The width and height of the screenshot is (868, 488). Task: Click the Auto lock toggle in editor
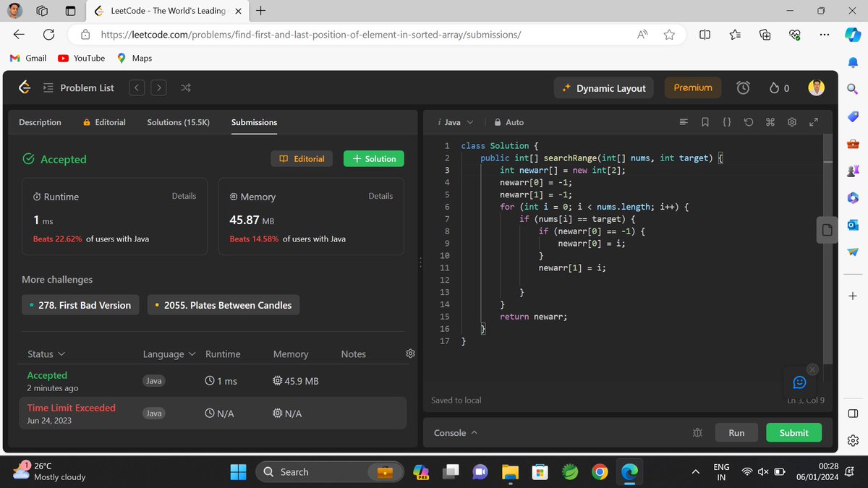pyautogui.click(x=509, y=122)
